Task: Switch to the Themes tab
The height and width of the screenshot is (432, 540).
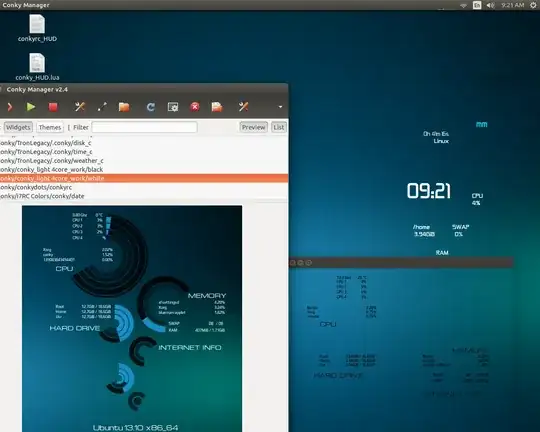Action: point(50,127)
